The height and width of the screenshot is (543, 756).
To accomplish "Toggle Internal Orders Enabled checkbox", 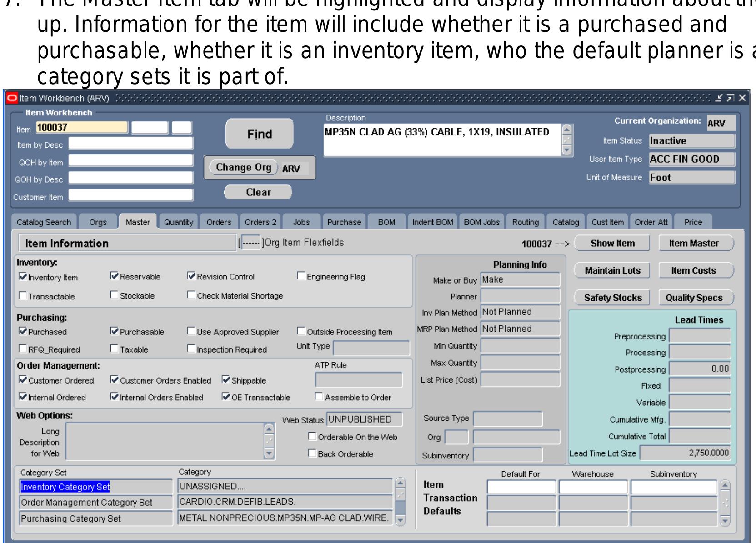I will point(115,397).
